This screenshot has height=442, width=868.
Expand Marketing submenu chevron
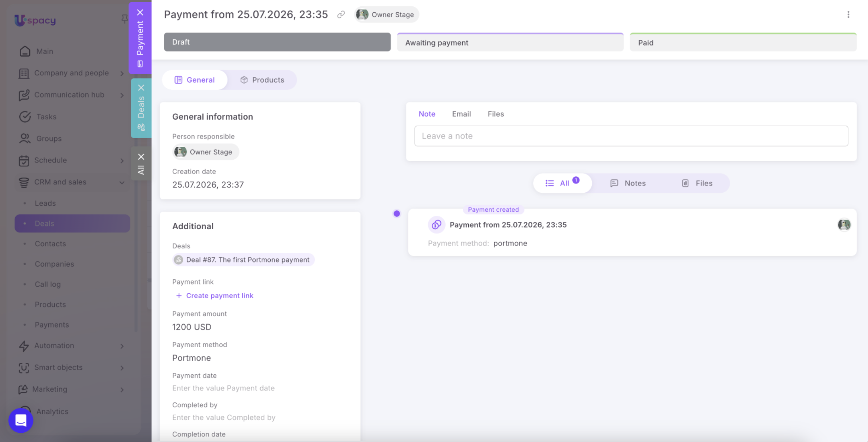pyautogui.click(x=122, y=389)
